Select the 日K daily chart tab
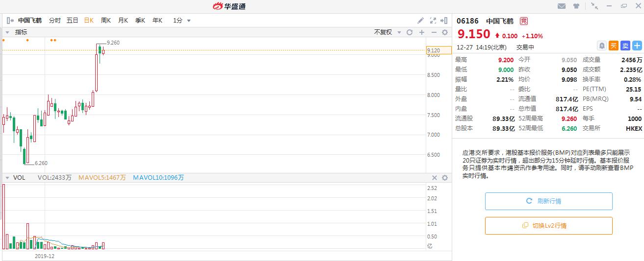644x261 pixels. click(89, 21)
